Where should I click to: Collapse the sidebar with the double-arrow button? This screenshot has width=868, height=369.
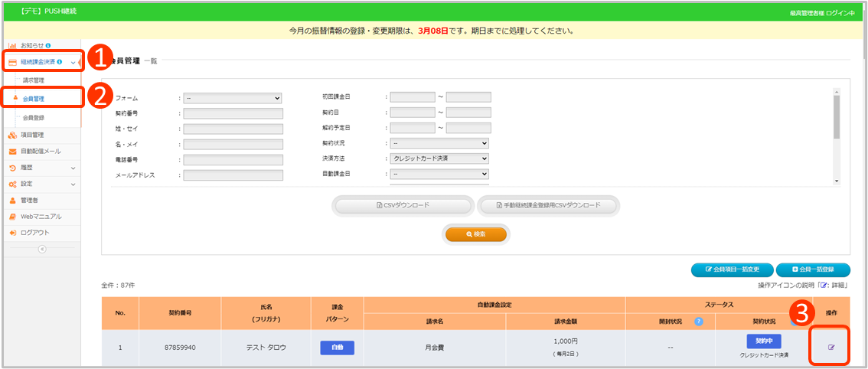42,249
